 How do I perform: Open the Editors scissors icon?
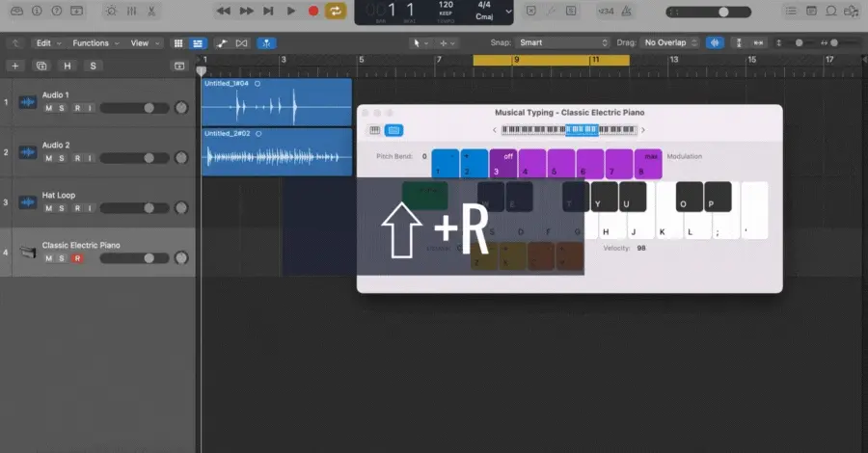151,11
